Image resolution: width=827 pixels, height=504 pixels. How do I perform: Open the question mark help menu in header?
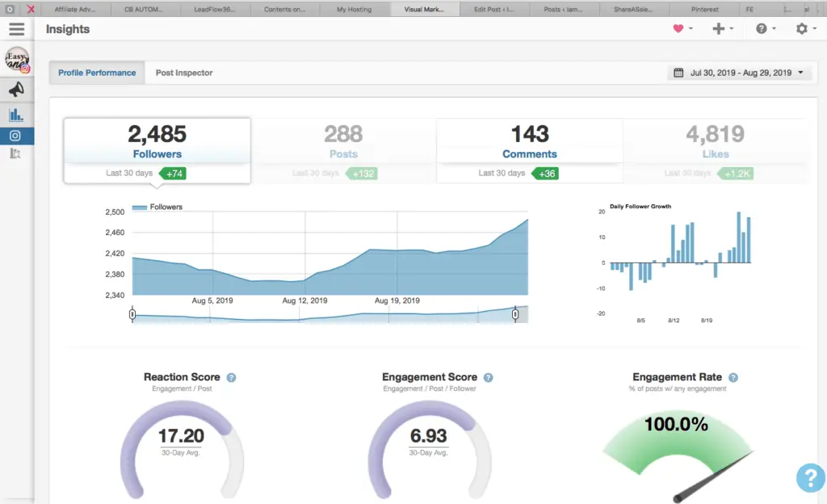(761, 28)
